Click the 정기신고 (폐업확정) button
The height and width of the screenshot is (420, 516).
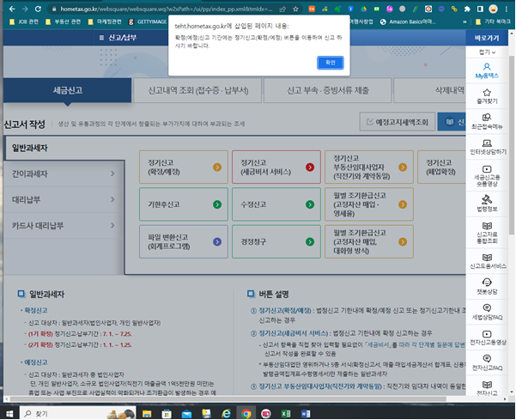click(x=441, y=167)
